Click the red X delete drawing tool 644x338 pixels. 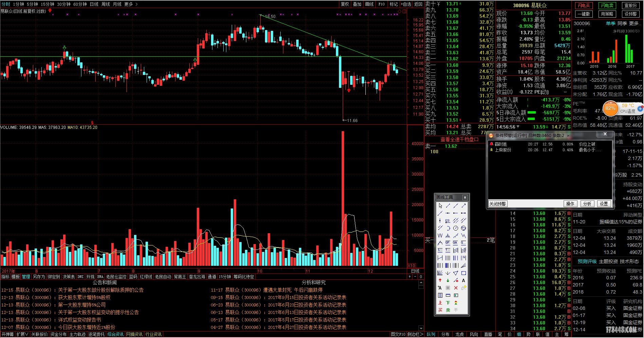456,288
